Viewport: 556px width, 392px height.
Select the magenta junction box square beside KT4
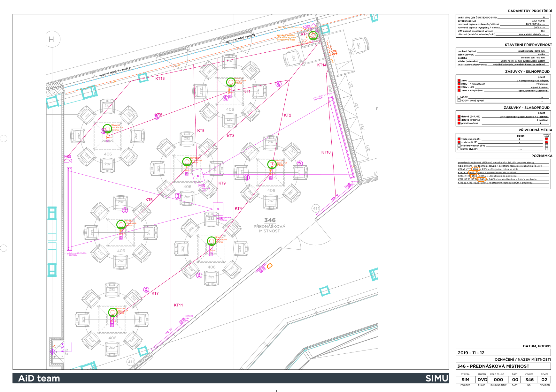pyautogui.click(x=218, y=209)
